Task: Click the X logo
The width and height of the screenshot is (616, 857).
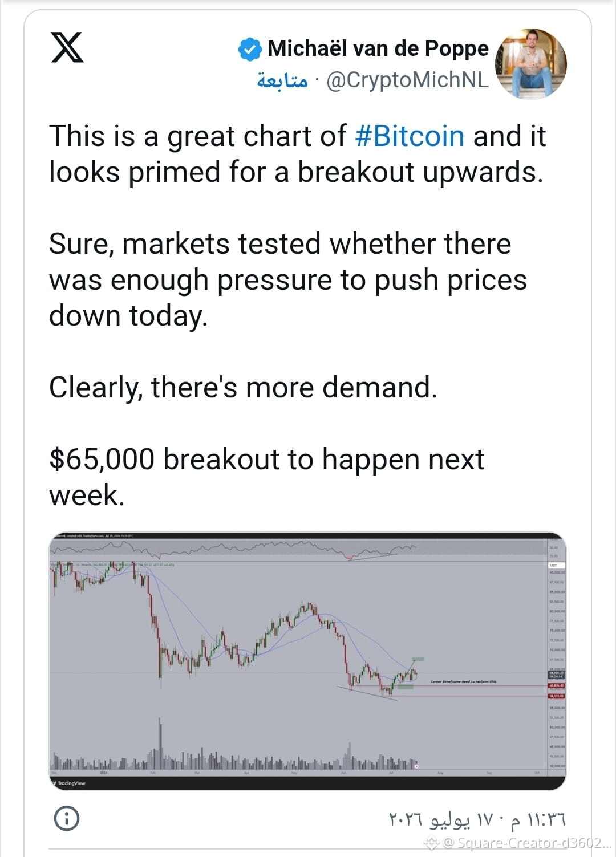Action: [67, 48]
